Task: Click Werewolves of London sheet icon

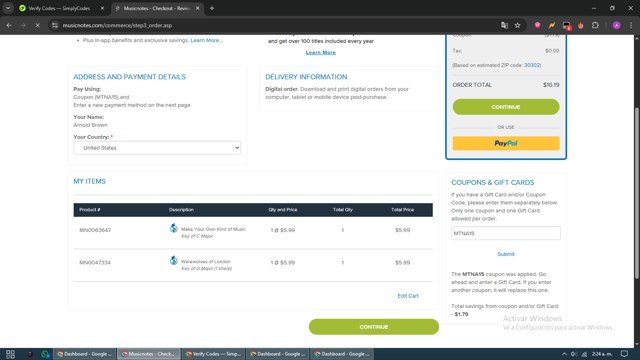Action: tap(174, 260)
